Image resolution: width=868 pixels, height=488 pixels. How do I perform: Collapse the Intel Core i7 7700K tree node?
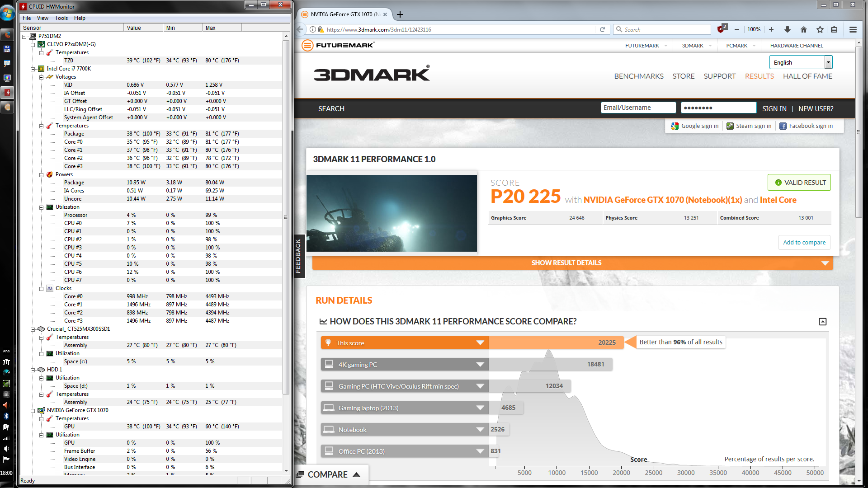coord(33,69)
